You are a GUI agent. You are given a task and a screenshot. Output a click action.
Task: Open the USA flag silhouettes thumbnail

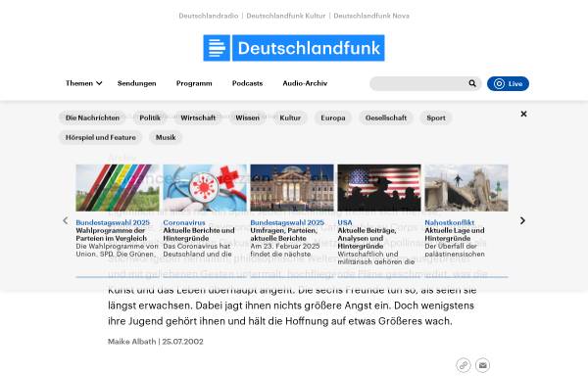click(x=379, y=188)
